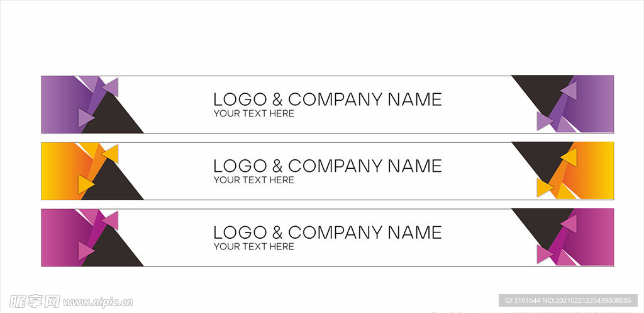The width and height of the screenshot is (644, 313).
Task: Click the left-pointing purple triangle on purple banner's left
Action: (x=111, y=87)
